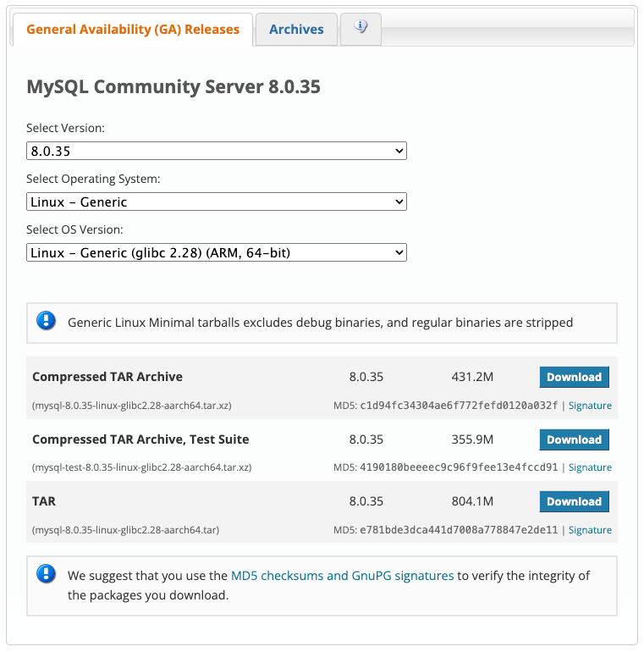Click filename mysql-8.0.35-linux-glibc2.28-aarch64.tar
This screenshot has height=652, width=644.
point(125,530)
